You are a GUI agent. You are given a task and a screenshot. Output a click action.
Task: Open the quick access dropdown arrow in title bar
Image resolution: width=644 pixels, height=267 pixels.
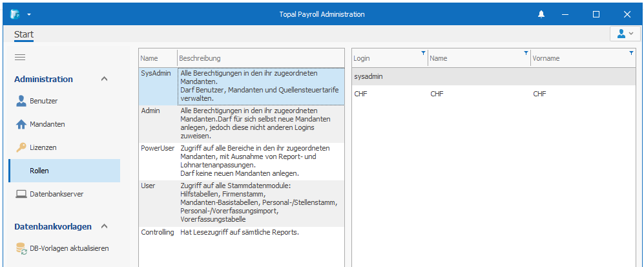point(29,14)
